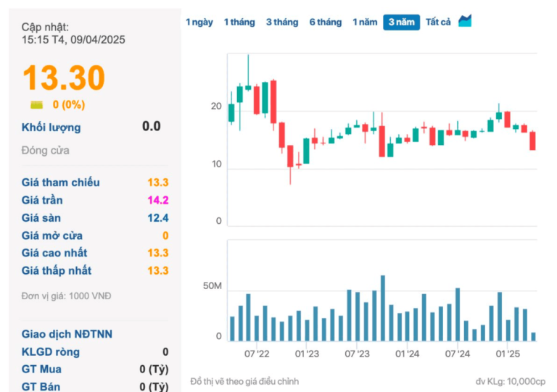The image size is (557, 392).
Task: Switch to the 1 ngày timeframe
Action: coord(199,22)
